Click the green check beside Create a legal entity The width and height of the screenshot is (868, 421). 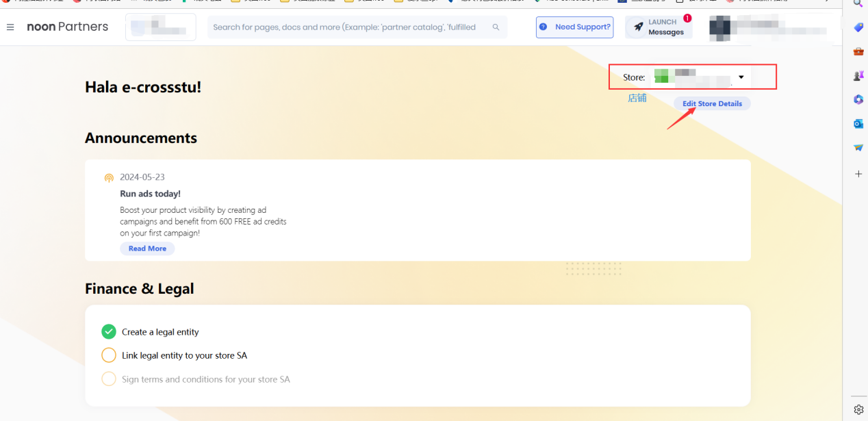(x=109, y=332)
